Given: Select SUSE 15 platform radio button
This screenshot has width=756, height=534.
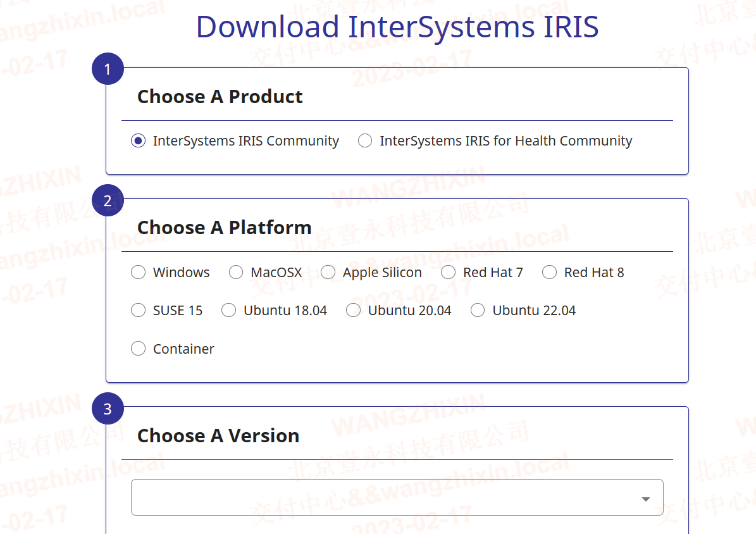Looking at the screenshot, I should point(139,310).
